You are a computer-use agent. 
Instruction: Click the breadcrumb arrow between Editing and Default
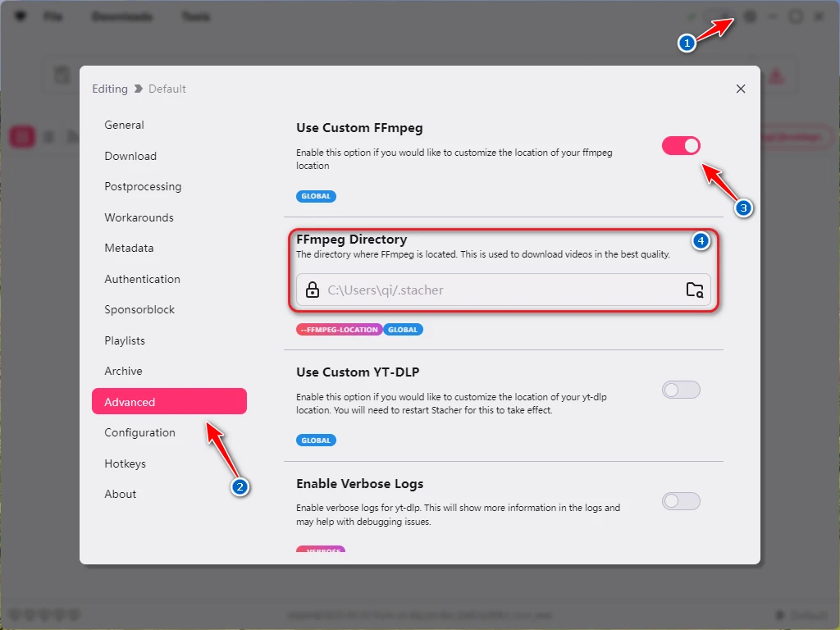tap(138, 89)
